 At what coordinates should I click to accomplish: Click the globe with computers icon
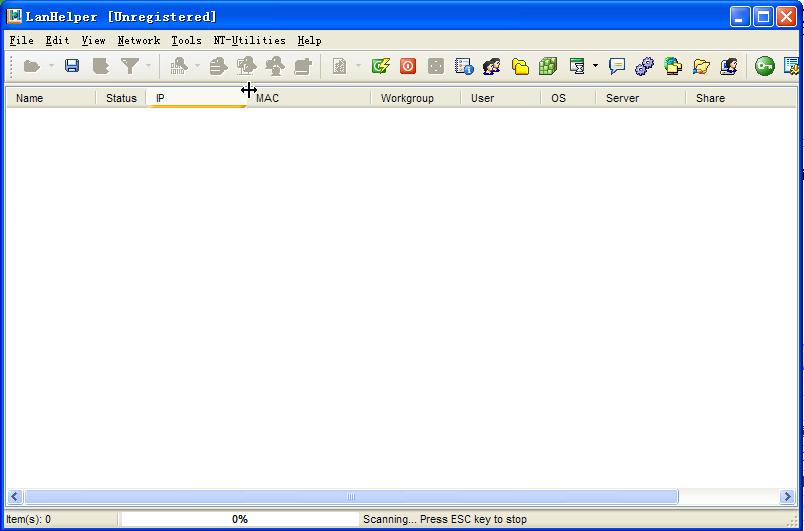[x=673, y=66]
